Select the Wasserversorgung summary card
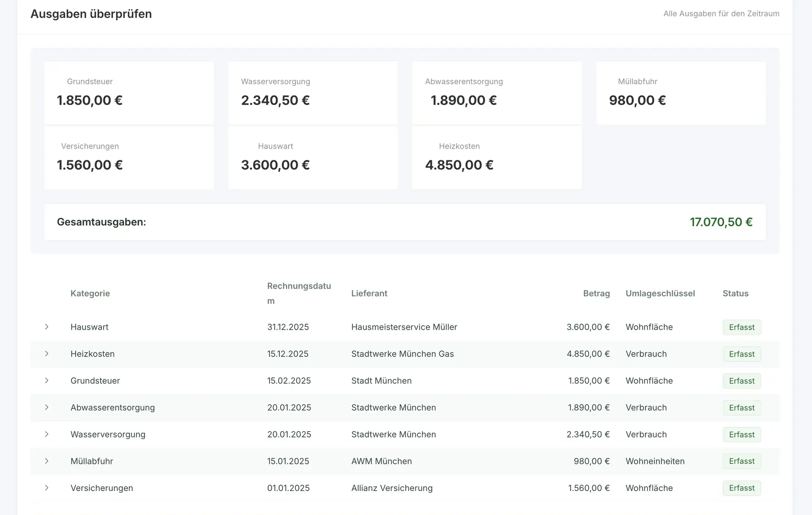812x515 pixels. (x=313, y=93)
